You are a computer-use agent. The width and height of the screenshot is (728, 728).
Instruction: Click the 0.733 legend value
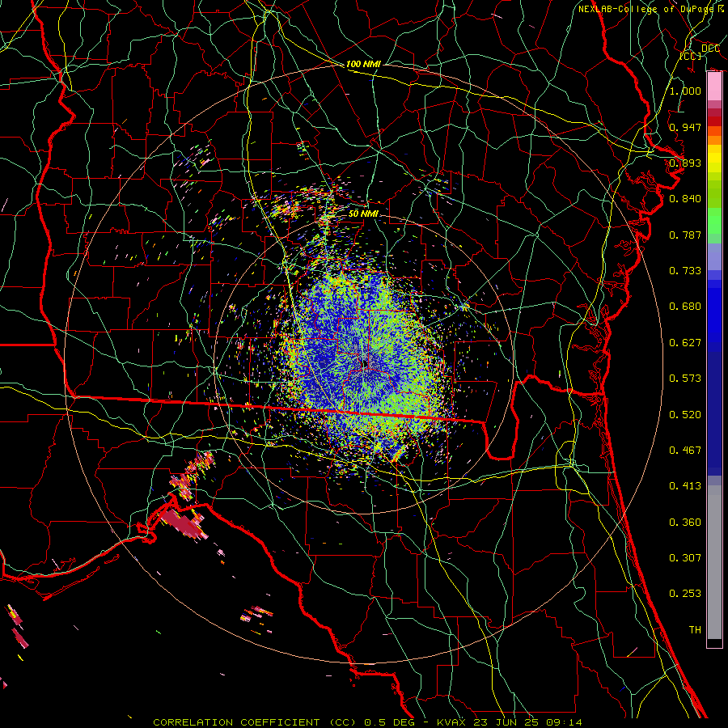(685, 271)
